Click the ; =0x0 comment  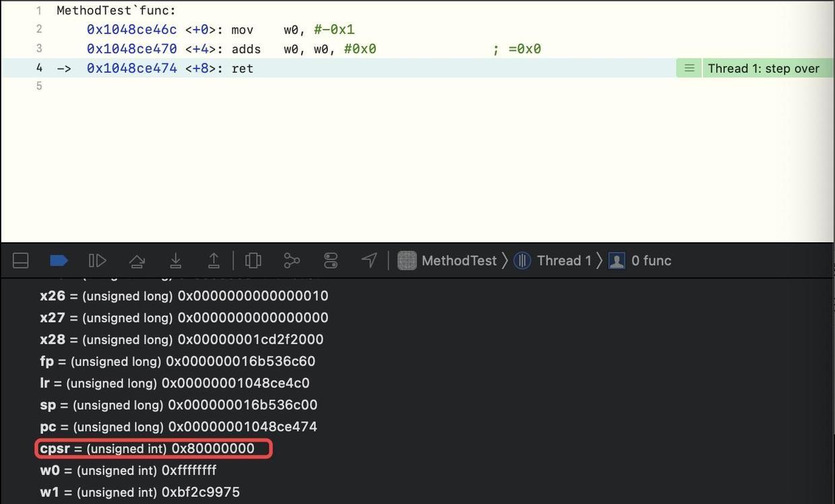(x=517, y=49)
